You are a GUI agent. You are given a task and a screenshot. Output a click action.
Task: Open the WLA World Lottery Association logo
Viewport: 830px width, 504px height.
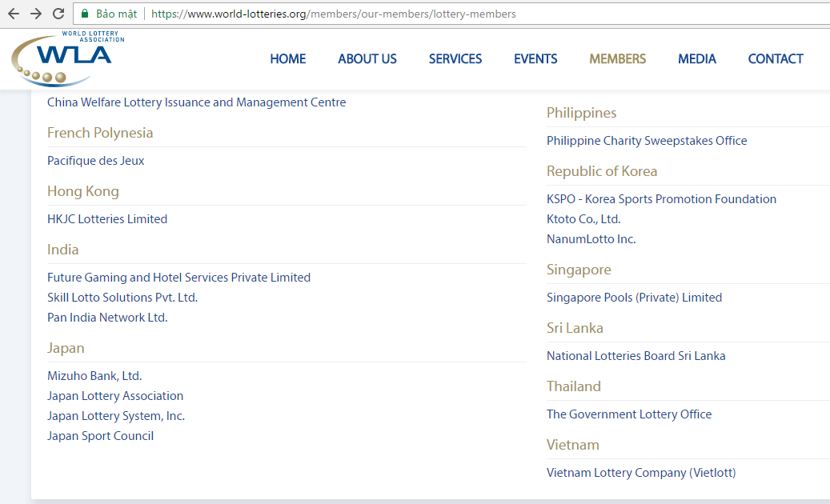(x=68, y=58)
